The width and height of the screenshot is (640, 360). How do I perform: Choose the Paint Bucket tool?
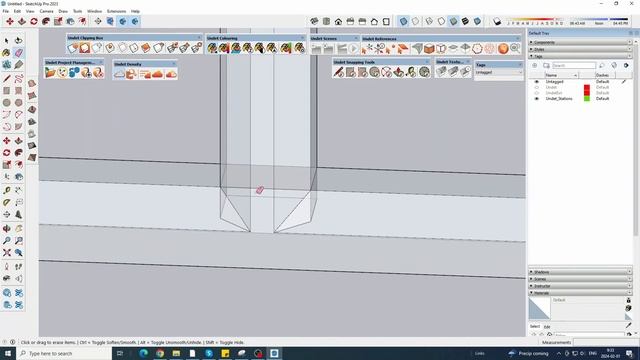7,53
